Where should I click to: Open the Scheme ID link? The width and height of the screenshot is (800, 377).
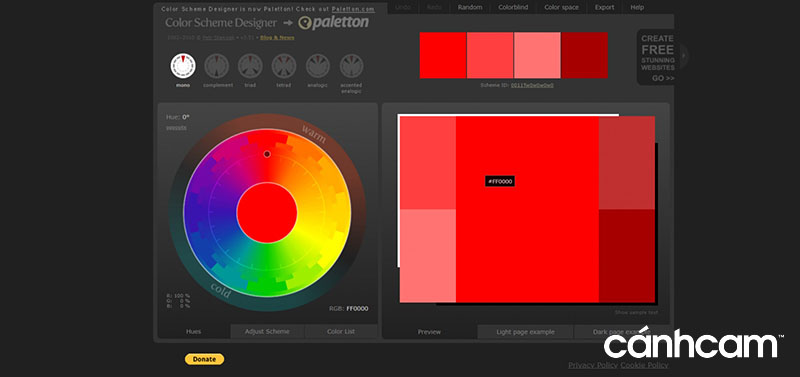coord(532,85)
